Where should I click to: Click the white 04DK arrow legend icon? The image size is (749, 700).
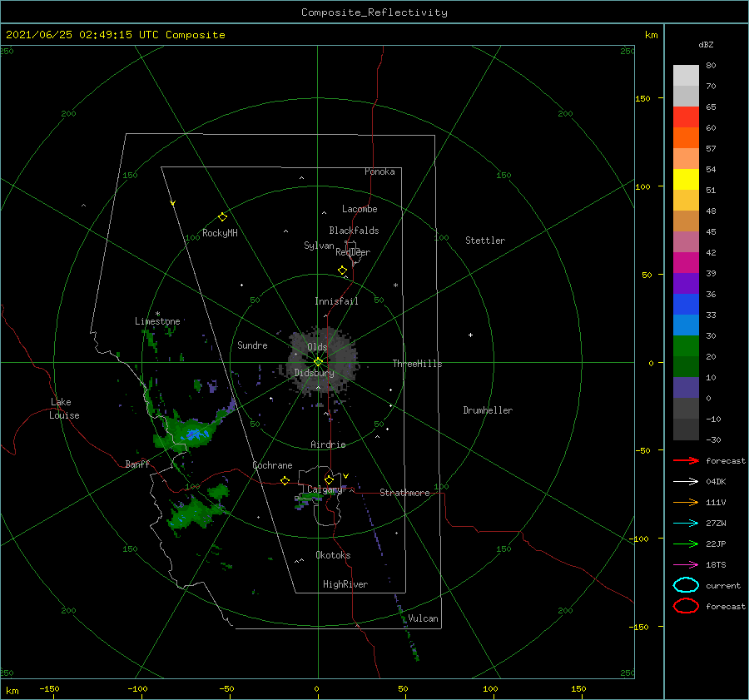pos(686,481)
